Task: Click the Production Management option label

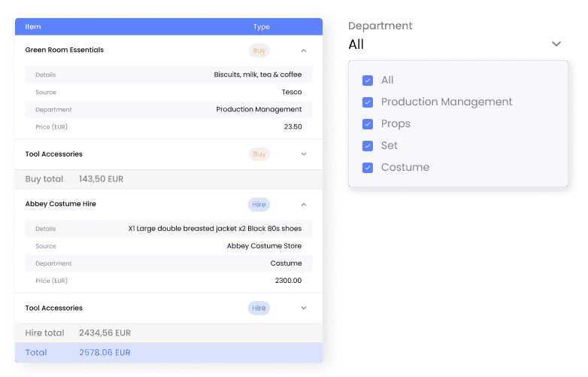Action: [447, 102]
